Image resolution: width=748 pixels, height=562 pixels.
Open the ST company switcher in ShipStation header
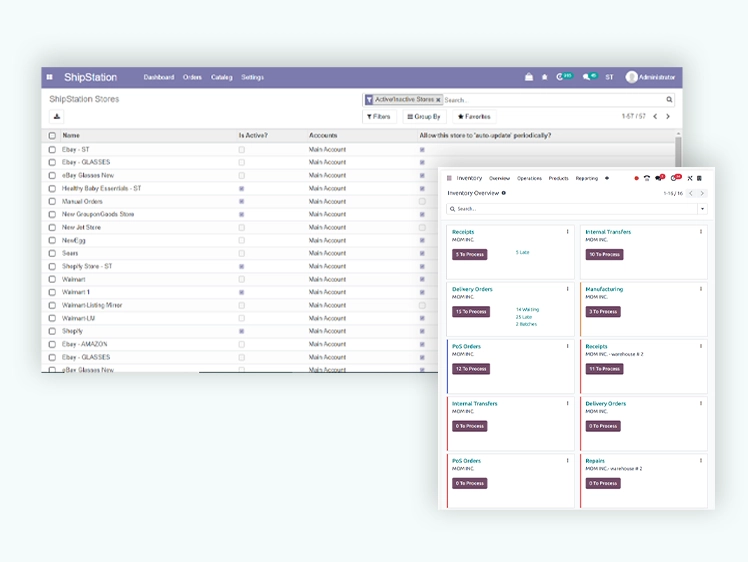point(609,77)
